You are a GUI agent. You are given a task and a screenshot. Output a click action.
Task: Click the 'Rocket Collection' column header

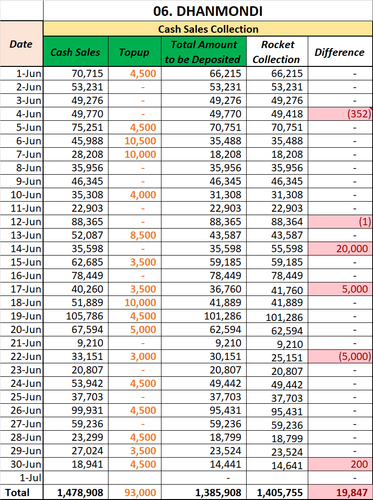pos(277,52)
